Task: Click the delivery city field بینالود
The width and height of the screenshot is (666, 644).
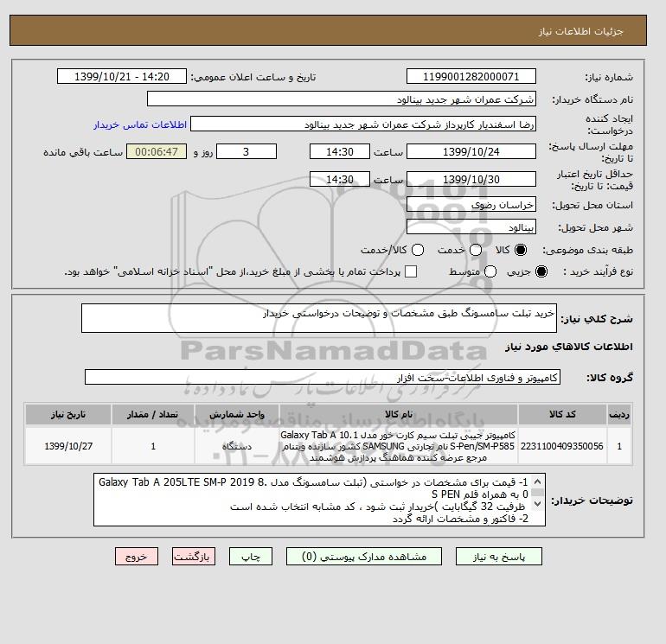Action: tap(471, 227)
